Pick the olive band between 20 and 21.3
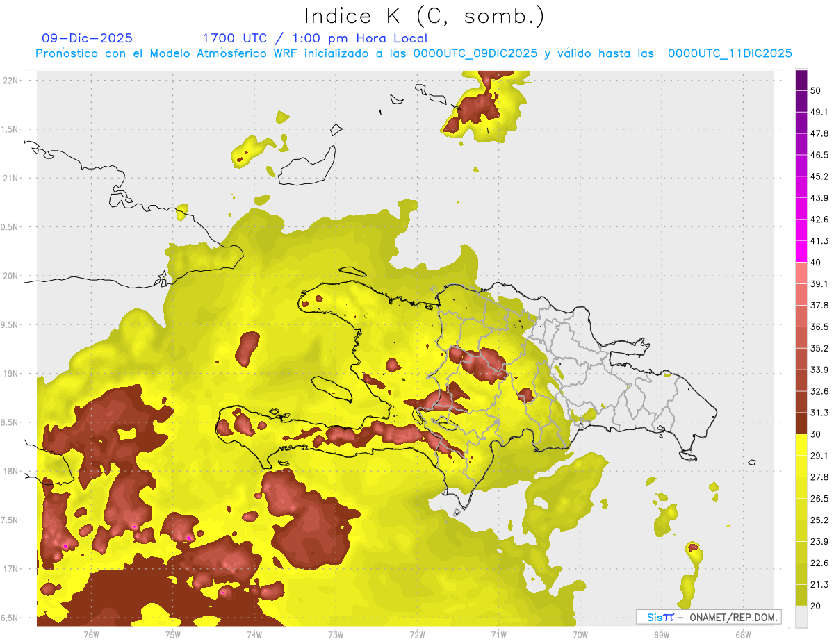Image resolution: width=834 pixels, height=644 pixels. pos(801,595)
